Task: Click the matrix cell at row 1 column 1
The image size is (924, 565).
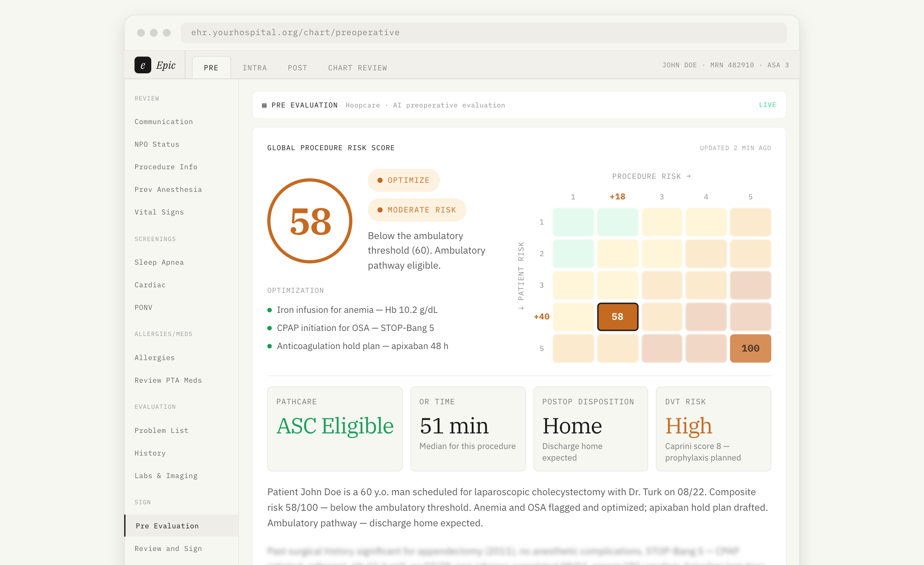Action: pyautogui.click(x=573, y=222)
